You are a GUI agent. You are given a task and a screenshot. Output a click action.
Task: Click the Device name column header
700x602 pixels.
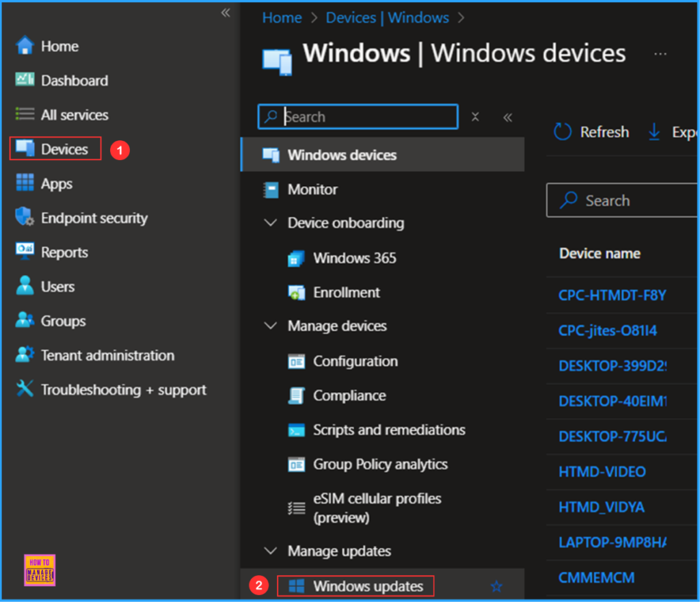[600, 253]
